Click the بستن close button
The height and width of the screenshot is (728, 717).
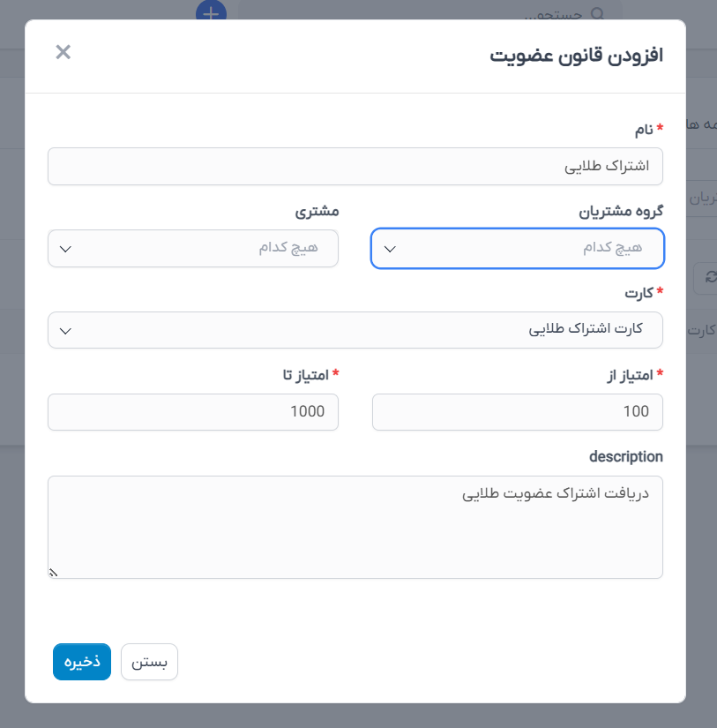click(149, 662)
